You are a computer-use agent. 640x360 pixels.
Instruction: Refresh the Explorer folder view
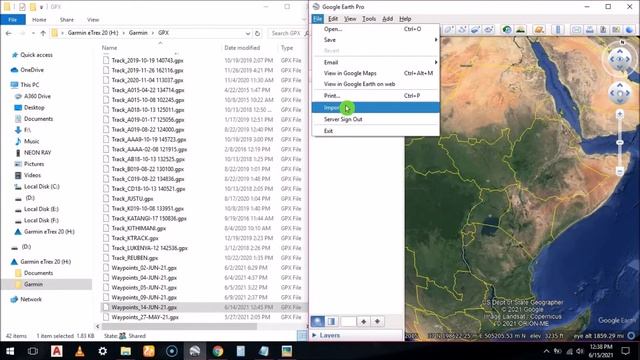[x=257, y=33]
